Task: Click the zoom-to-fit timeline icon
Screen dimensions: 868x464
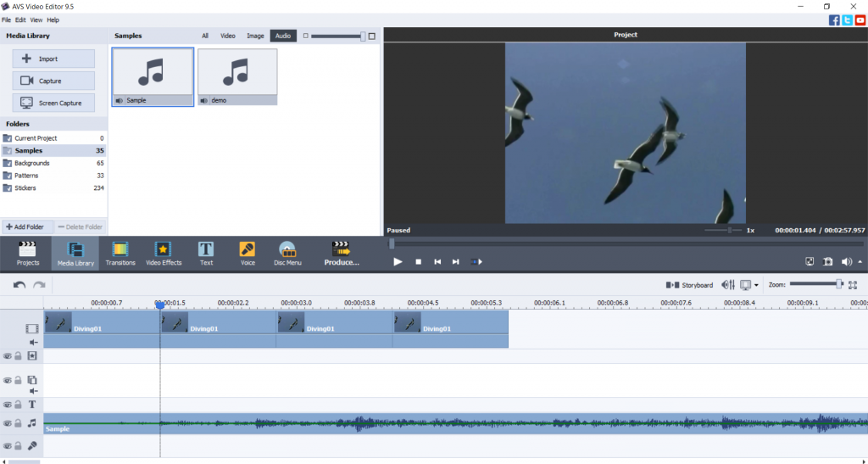Action: pyautogui.click(x=853, y=285)
